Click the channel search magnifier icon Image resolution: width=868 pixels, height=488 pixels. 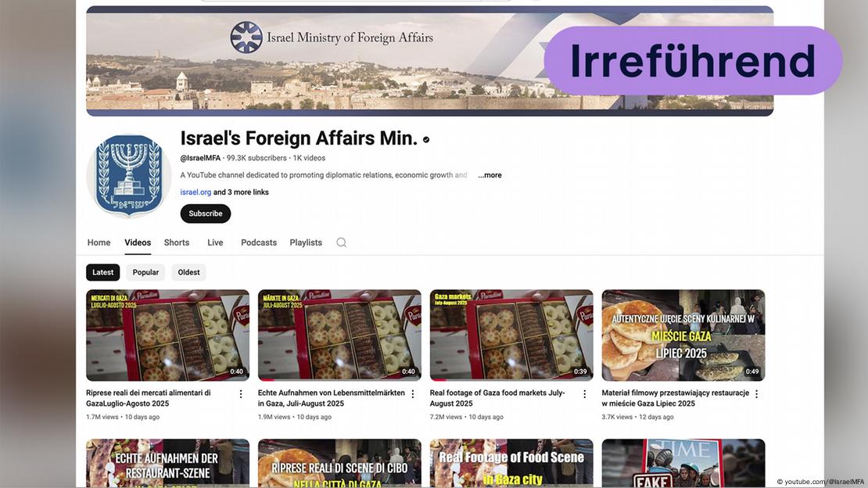(x=341, y=242)
